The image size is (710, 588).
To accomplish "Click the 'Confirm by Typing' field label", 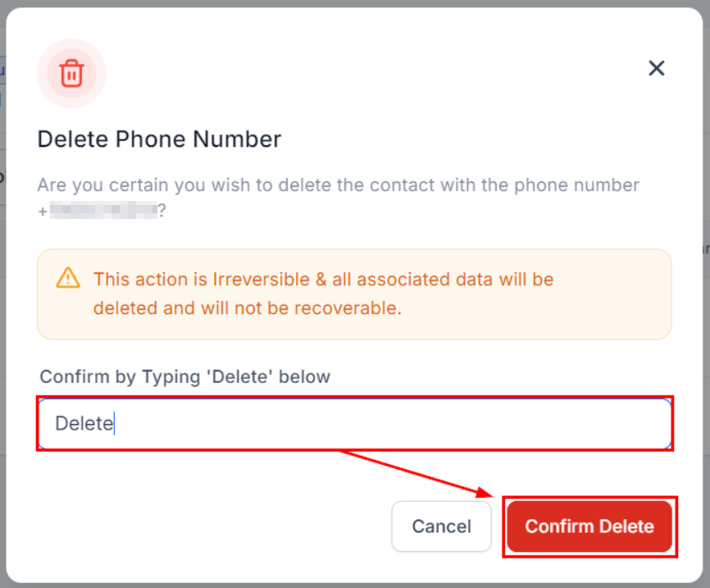I will point(184,377).
